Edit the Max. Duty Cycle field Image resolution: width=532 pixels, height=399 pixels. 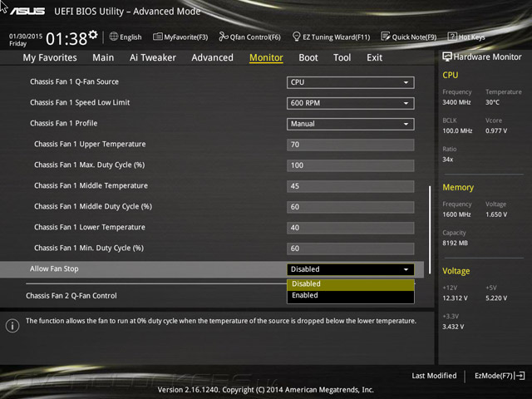(x=351, y=165)
